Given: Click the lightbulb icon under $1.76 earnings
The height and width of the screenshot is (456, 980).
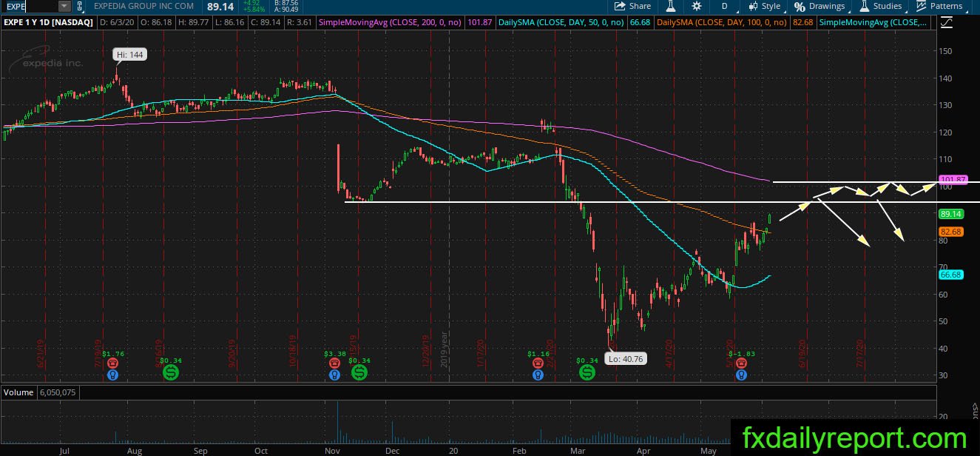Looking at the screenshot, I should coord(112,375).
